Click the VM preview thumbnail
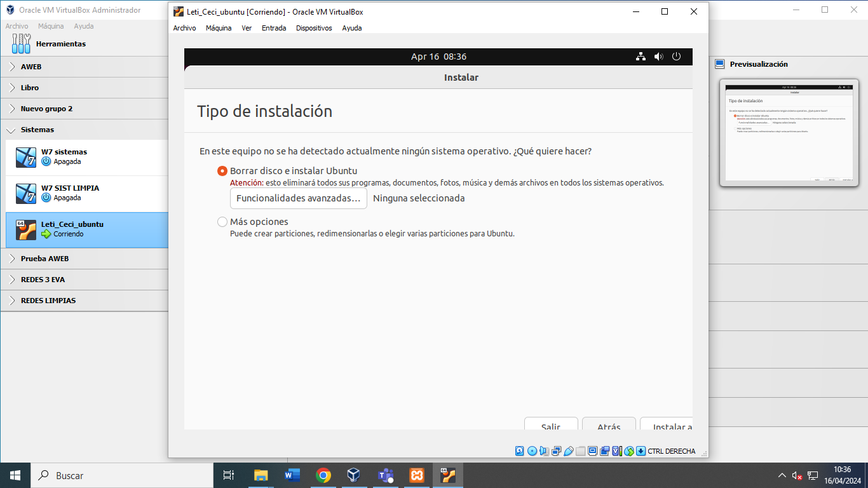 pos(789,133)
